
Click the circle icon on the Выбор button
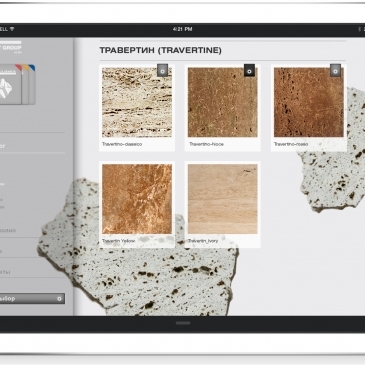[59, 299]
